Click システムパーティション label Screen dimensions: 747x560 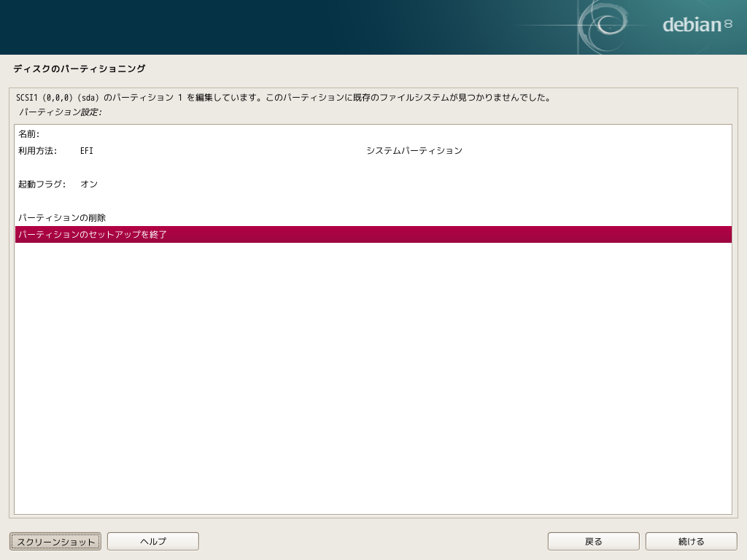[414, 151]
